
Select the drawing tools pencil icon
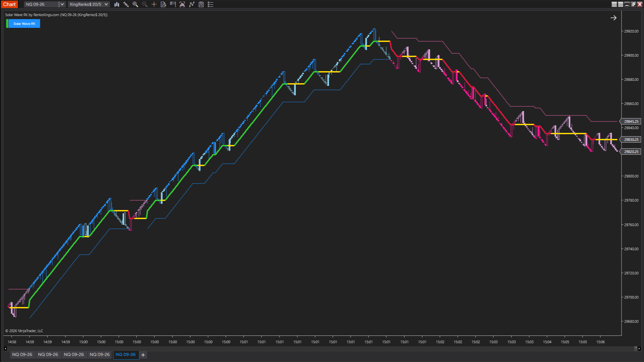coord(126,4)
